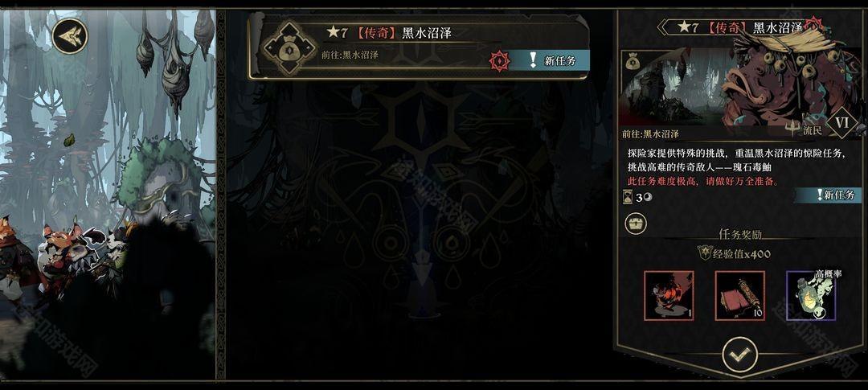Select the VI difficulty diamond badge
Screen dimensions: 868x390
(x=842, y=120)
